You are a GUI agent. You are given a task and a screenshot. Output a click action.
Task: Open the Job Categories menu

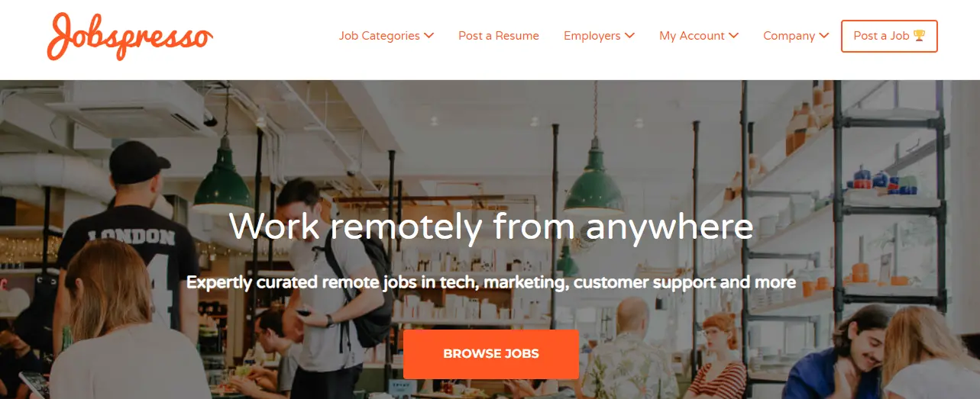(x=387, y=36)
